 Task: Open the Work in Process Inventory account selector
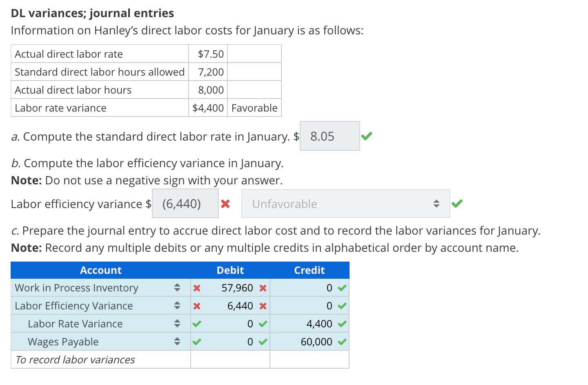click(x=177, y=287)
